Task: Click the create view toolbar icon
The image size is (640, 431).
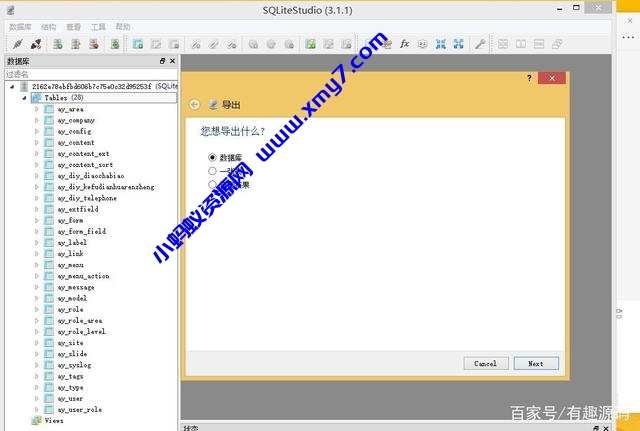Action: coord(311,44)
